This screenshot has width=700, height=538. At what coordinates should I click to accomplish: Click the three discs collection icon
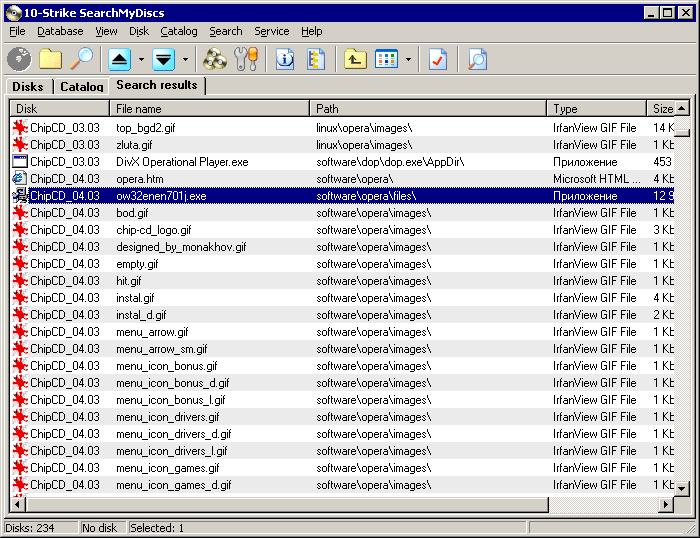[x=215, y=59]
